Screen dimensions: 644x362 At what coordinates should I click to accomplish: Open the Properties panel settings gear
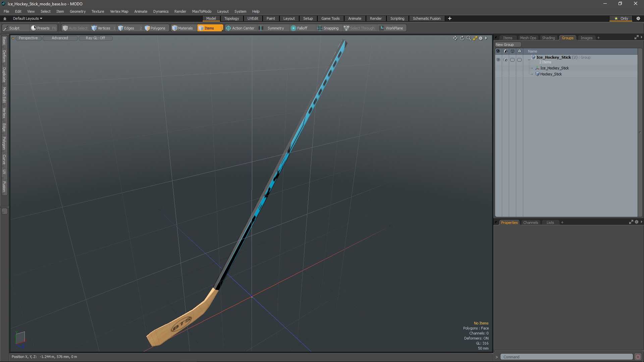click(637, 222)
